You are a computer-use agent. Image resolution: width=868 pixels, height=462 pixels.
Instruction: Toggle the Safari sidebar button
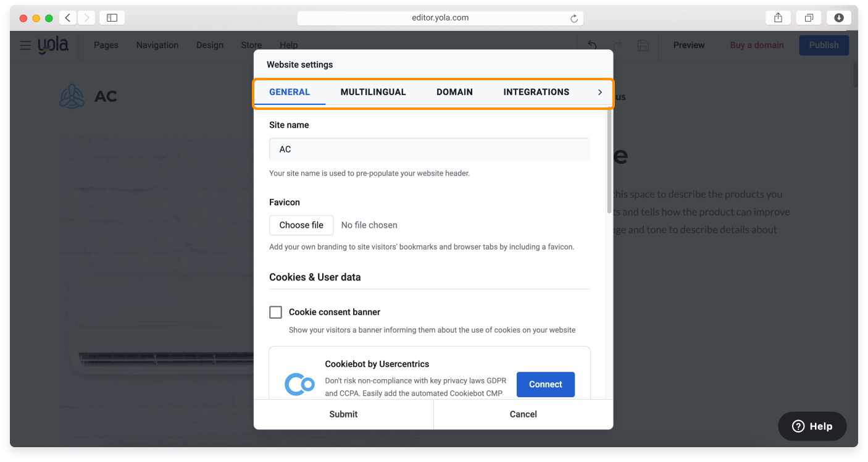click(x=112, y=18)
